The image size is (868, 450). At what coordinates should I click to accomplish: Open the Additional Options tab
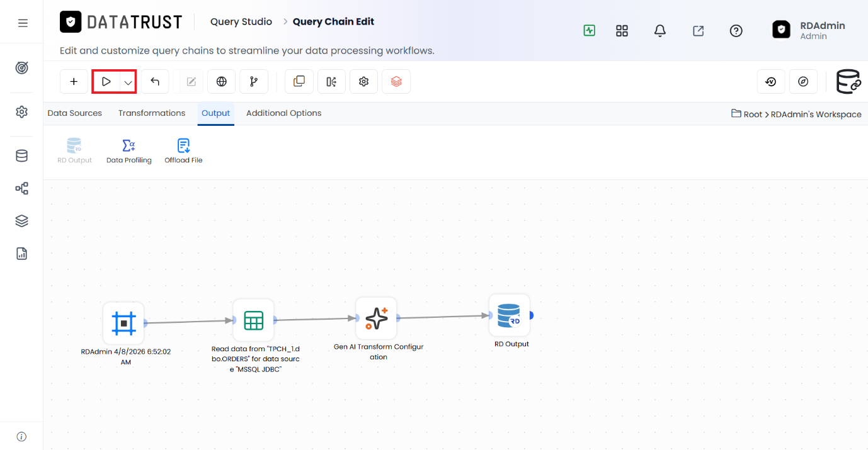(283, 113)
